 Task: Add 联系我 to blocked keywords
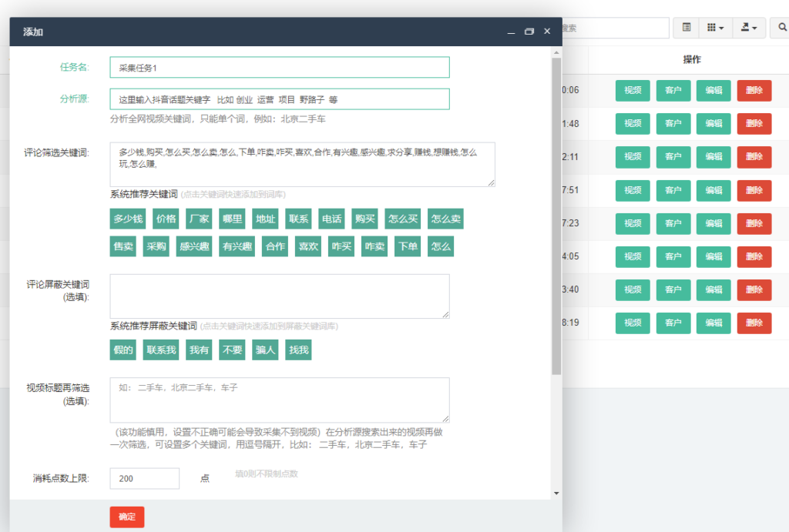(162, 350)
